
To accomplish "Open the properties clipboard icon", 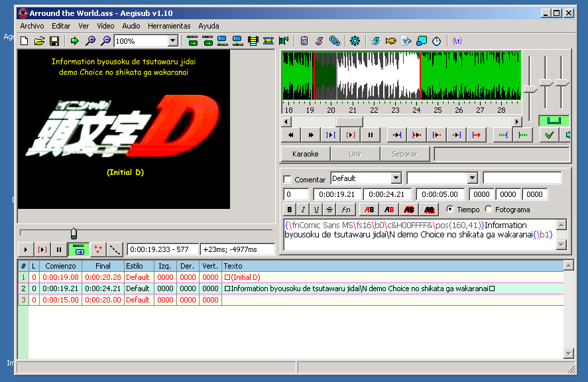I will pos(304,41).
